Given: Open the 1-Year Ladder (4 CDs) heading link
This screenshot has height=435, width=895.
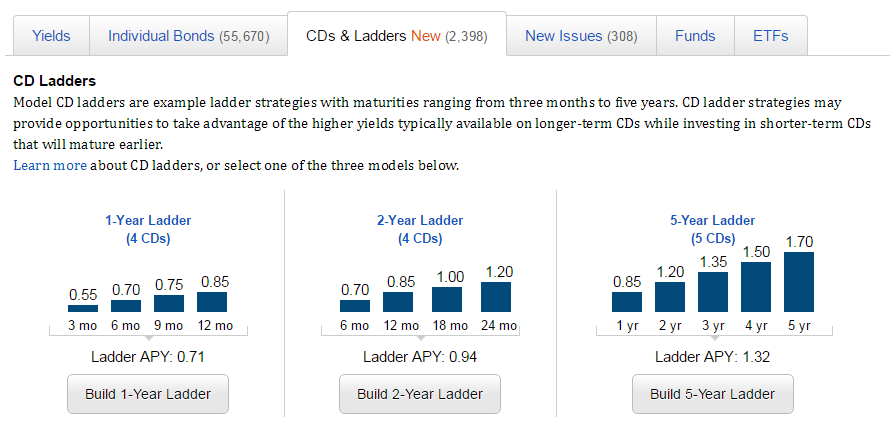Looking at the screenshot, I should tap(148, 229).
